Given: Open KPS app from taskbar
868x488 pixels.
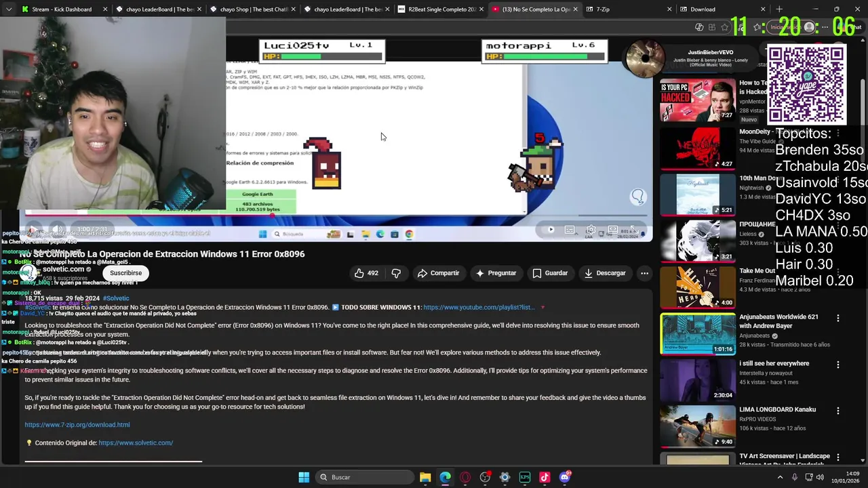Looking at the screenshot, I should point(525,477).
